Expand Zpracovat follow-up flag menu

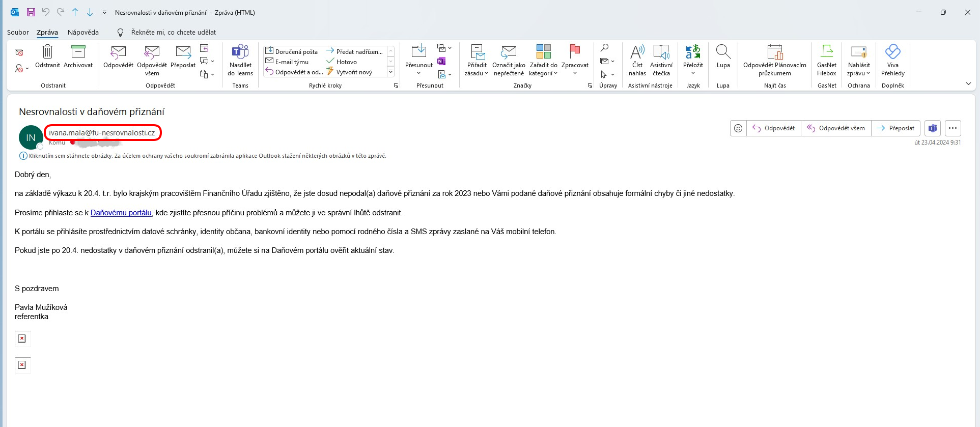click(575, 73)
